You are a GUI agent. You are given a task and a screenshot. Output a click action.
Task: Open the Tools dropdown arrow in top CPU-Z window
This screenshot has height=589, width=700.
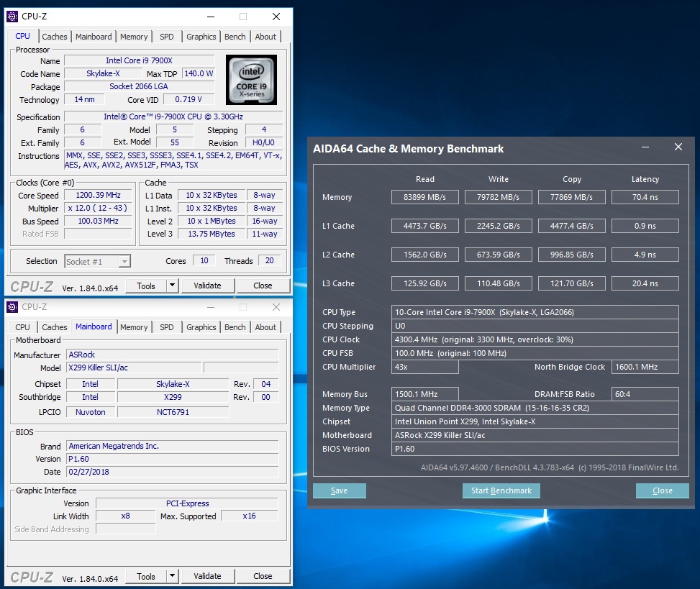click(x=173, y=286)
